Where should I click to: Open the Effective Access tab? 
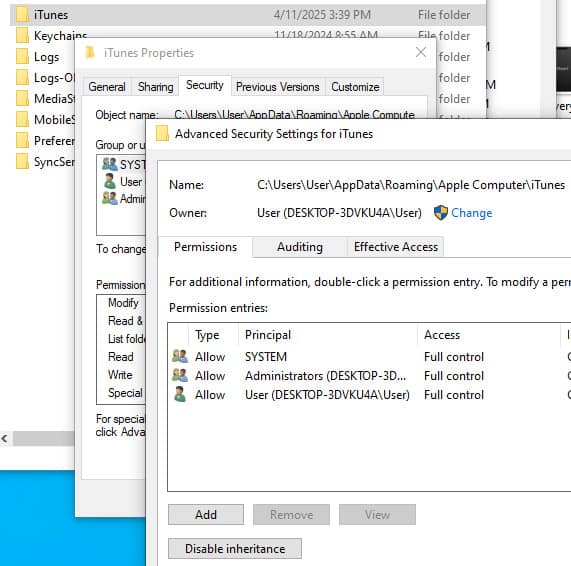pyautogui.click(x=396, y=247)
